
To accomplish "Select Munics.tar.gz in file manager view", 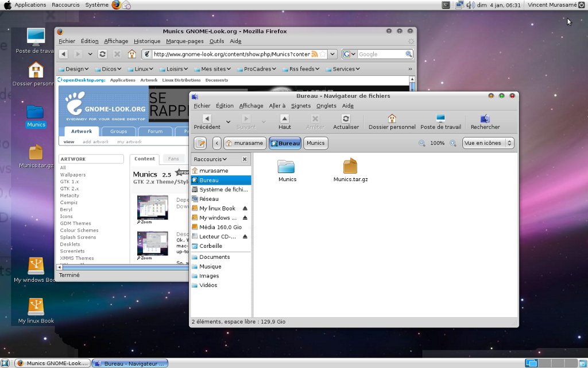I will tap(350, 170).
